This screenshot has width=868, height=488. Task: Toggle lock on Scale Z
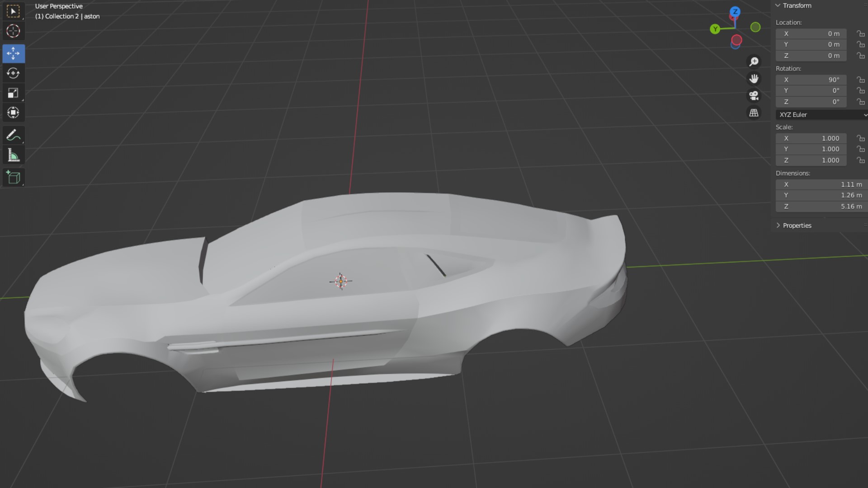(x=861, y=160)
